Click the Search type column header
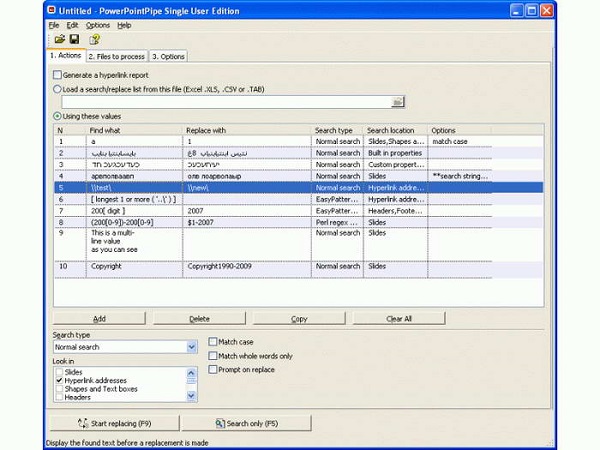This screenshot has height=450, width=600. pyautogui.click(x=338, y=130)
